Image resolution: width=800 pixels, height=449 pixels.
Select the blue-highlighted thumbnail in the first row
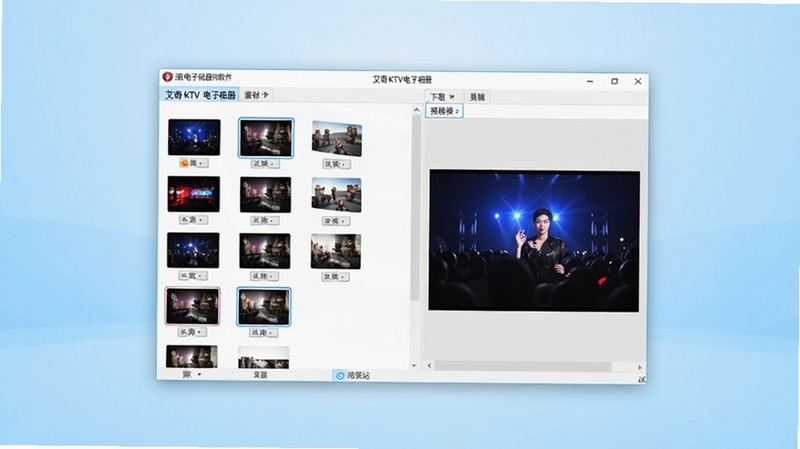click(x=266, y=138)
